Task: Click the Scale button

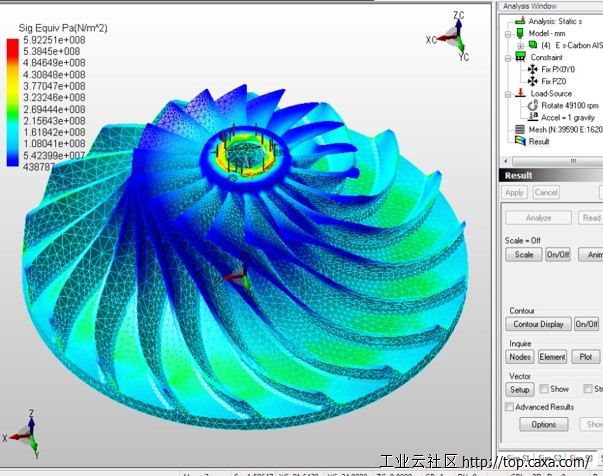Action: pos(524,255)
